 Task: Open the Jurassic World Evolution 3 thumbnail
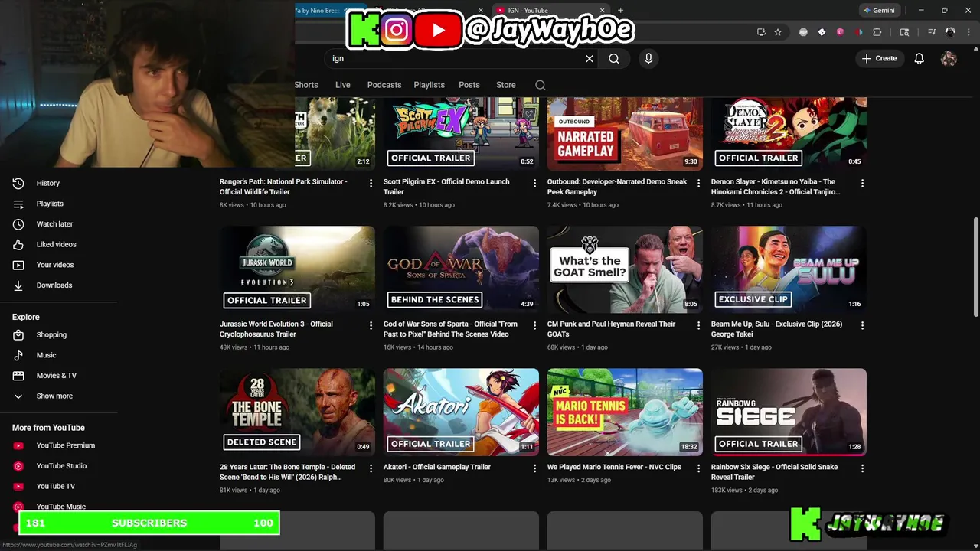(297, 269)
